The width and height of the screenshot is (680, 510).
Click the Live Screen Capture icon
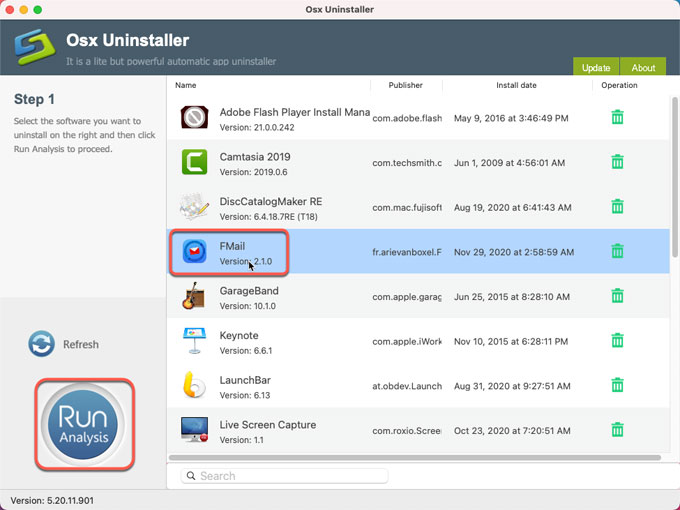click(x=194, y=430)
